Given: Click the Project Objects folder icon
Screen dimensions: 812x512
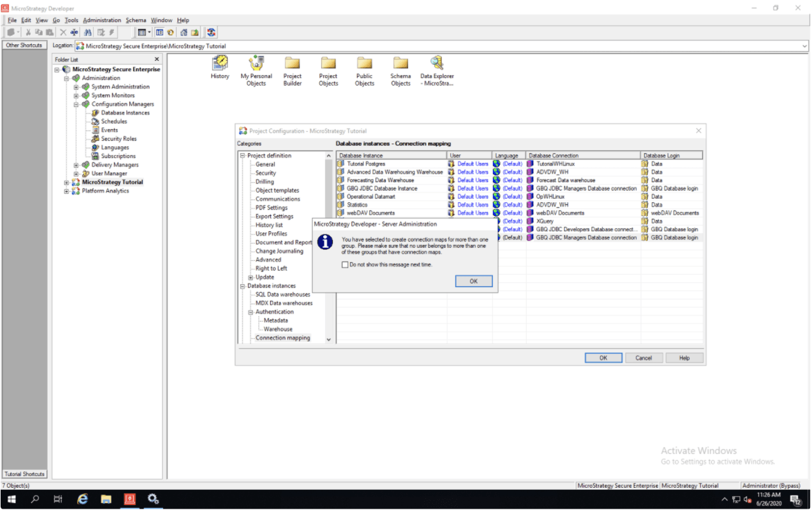Looking at the screenshot, I should [329, 63].
